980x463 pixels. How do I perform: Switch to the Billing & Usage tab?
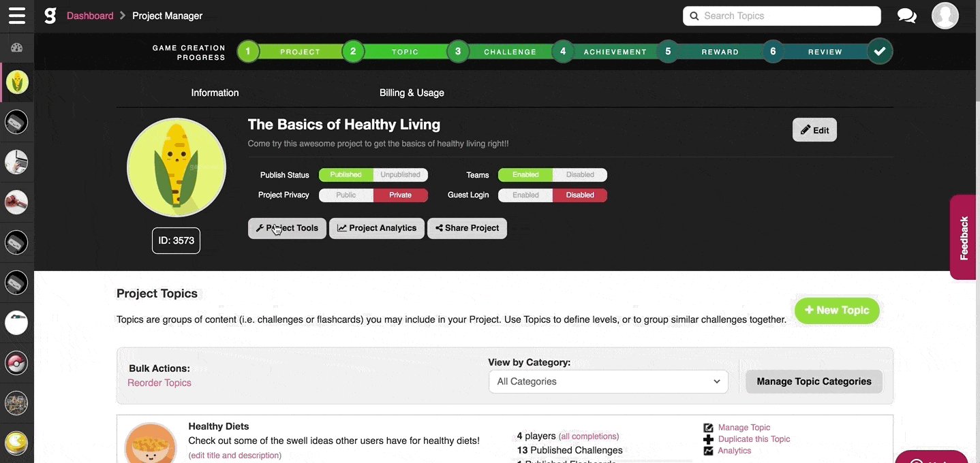412,93
